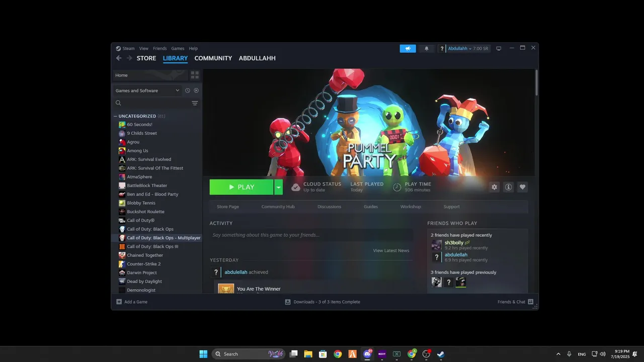Click the green PLAY button
The width and height of the screenshot is (644, 362).
coord(242,187)
